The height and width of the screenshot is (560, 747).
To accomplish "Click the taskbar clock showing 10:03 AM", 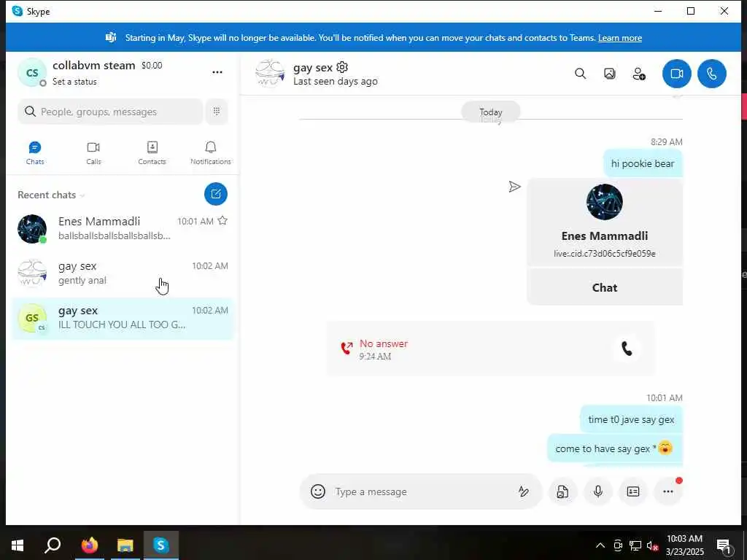I will 684,545.
